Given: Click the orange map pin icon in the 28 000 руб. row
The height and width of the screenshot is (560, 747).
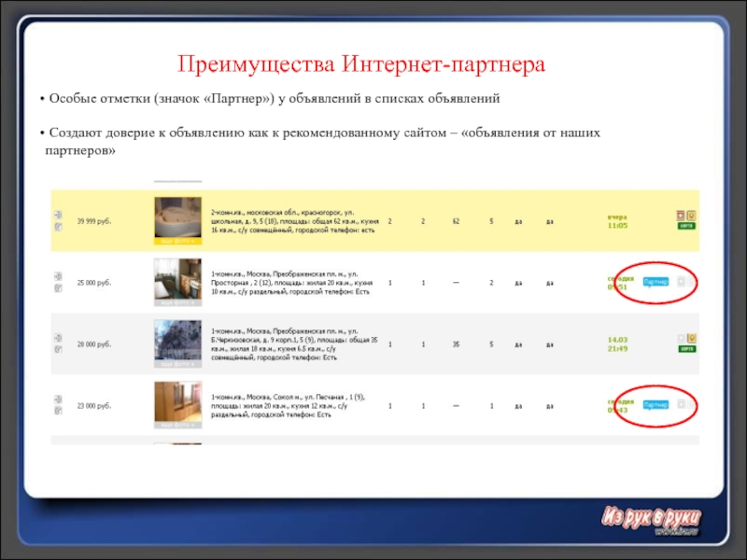Looking at the screenshot, I should point(692,339).
